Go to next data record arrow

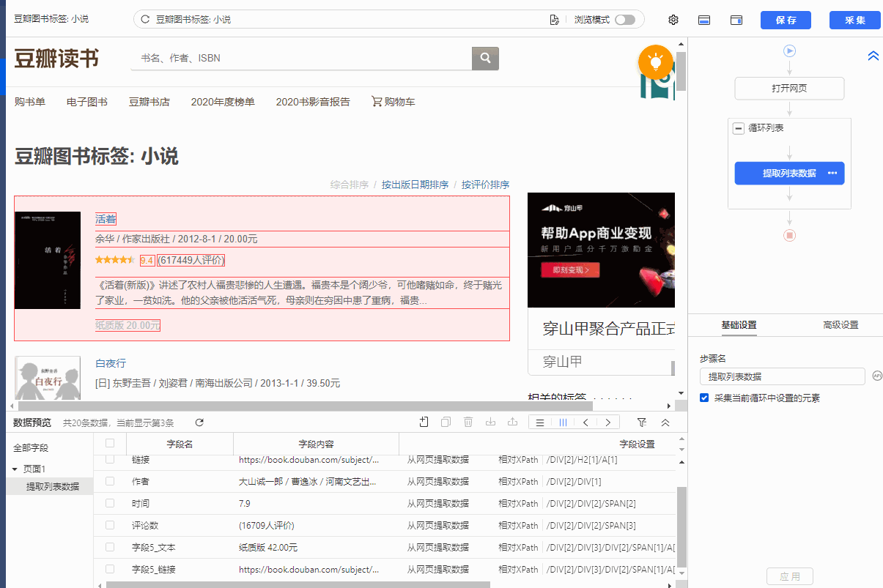(x=607, y=423)
